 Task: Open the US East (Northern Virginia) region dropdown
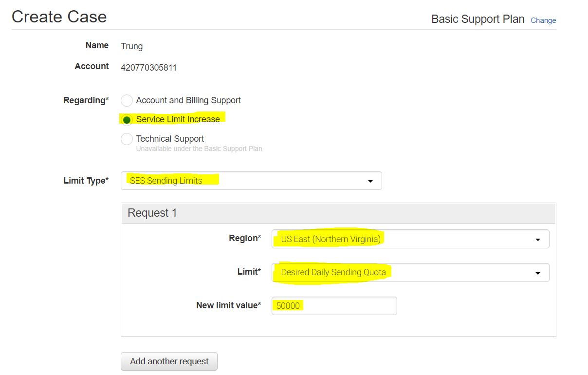(410, 239)
